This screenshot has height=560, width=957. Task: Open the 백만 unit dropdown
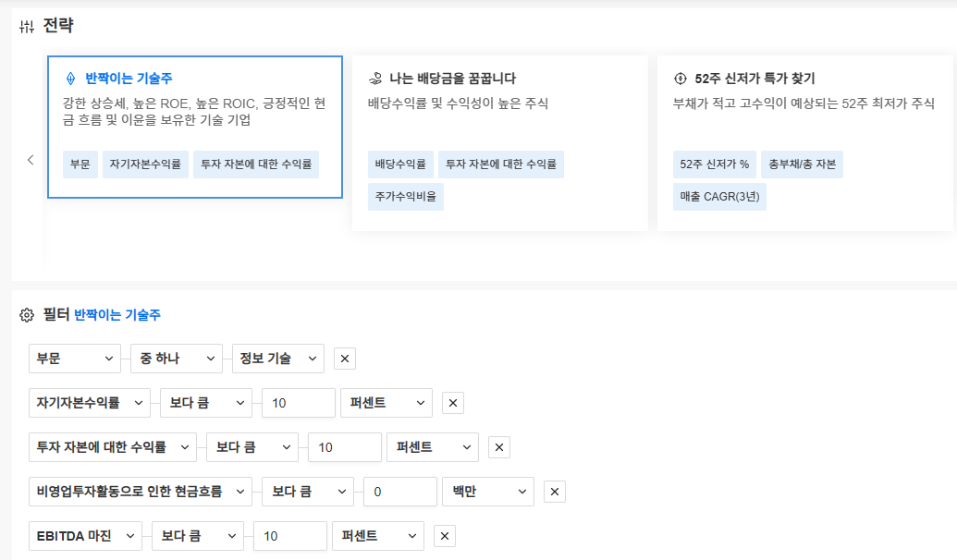coord(488,492)
